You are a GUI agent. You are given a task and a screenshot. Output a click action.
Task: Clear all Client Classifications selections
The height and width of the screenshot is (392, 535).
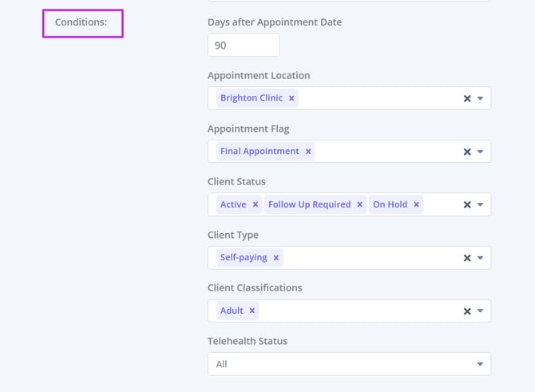click(x=467, y=311)
